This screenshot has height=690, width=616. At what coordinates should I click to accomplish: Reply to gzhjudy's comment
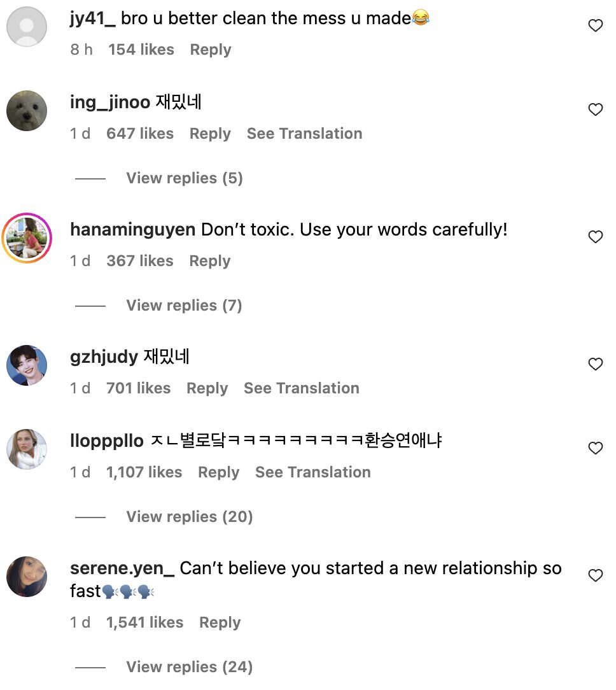coord(207,388)
